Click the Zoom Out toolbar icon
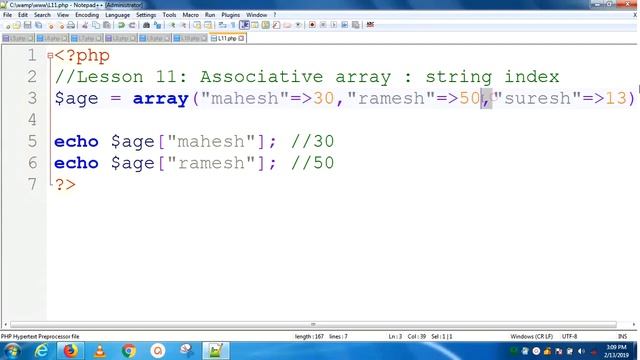The height and width of the screenshot is (360, 640). pyautogui.click(x=183, y=25)
